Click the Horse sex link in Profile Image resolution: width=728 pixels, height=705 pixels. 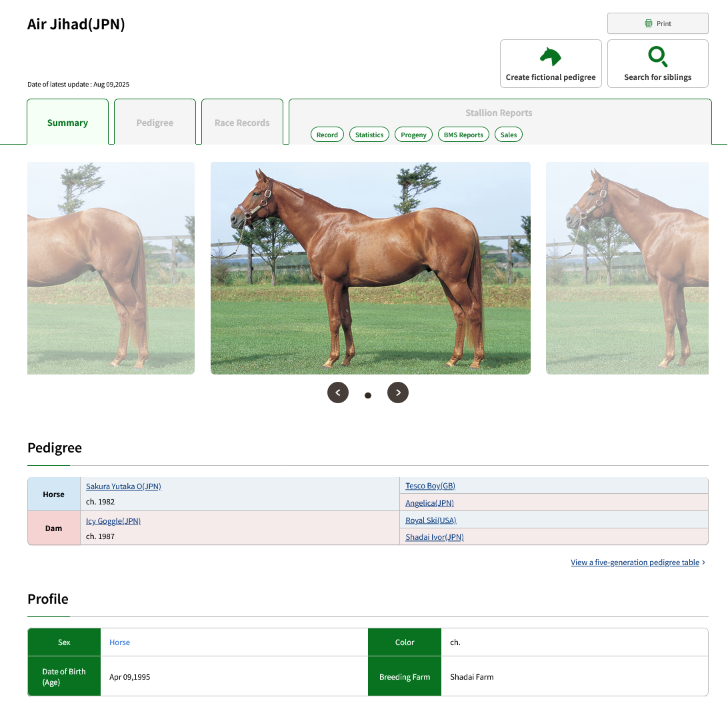(x=120, y=642)
